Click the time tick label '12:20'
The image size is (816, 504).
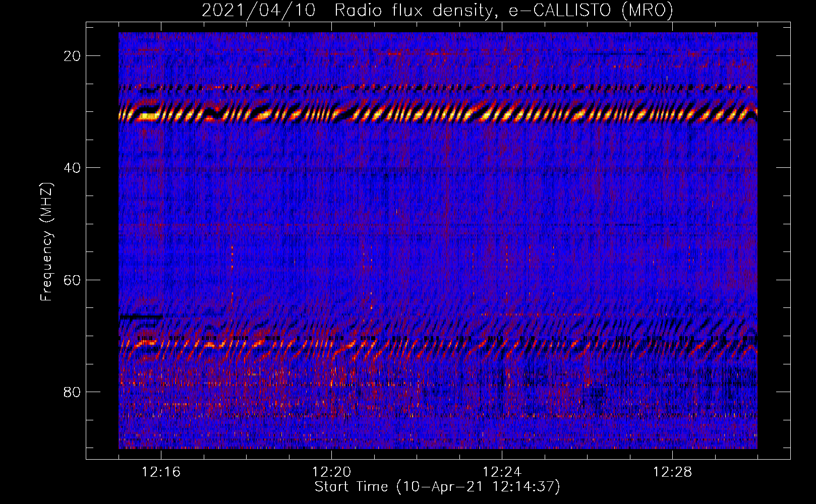pos(331,472)
